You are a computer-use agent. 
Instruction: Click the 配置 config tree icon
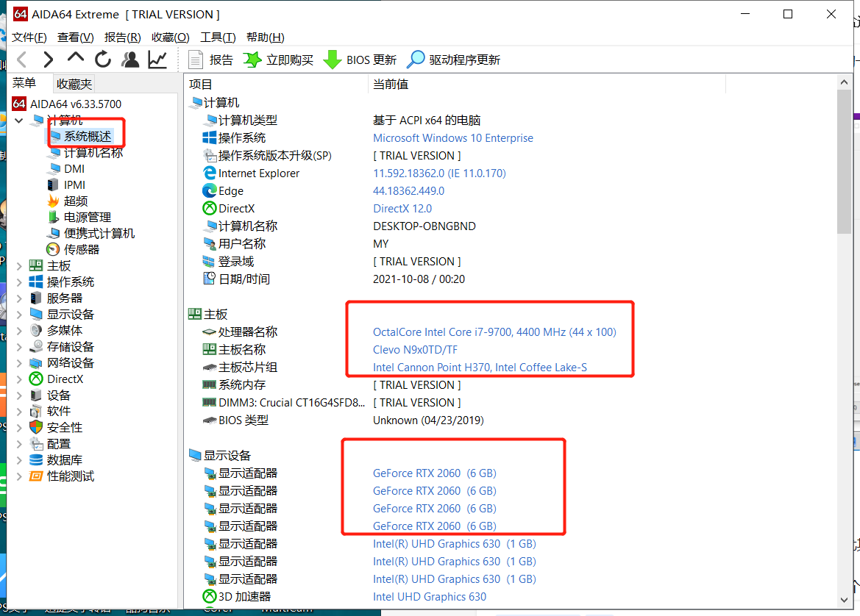click(36, 444)
